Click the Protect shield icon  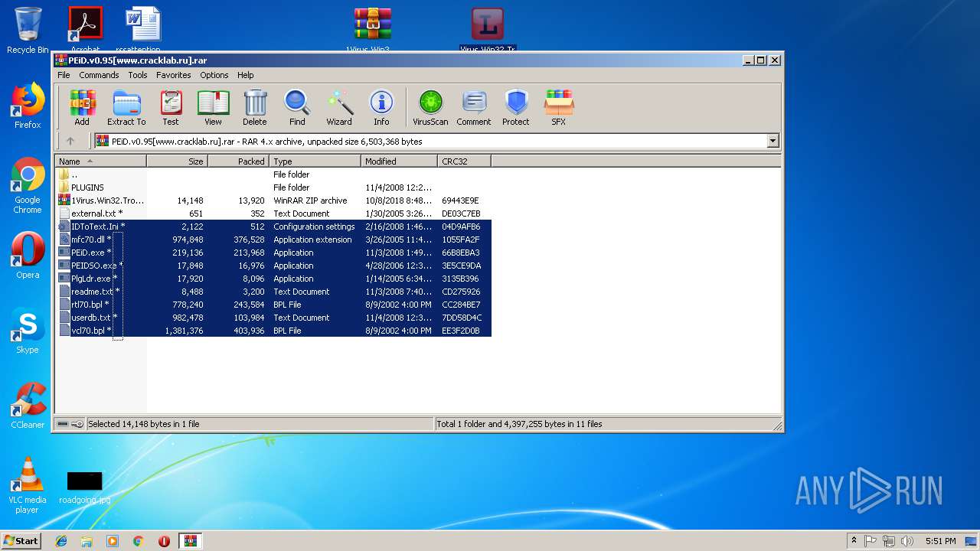pyautogui.click(x=516, y=107)
